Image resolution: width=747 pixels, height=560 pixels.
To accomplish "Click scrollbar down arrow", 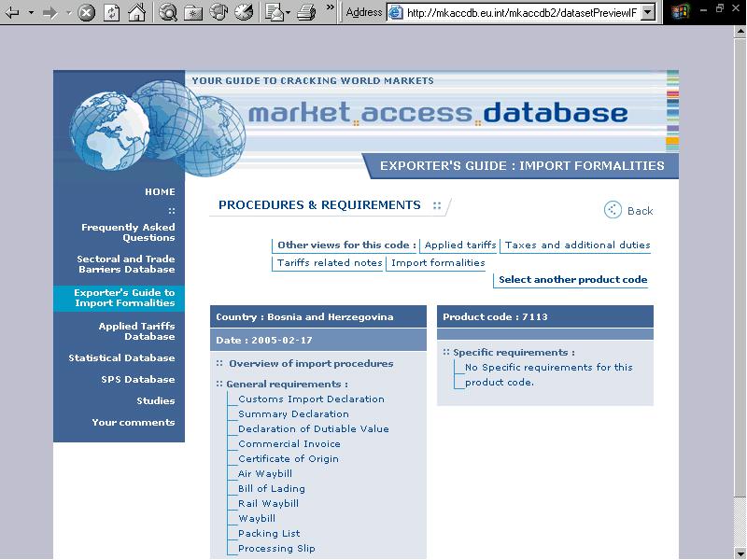I will (740, 553).
